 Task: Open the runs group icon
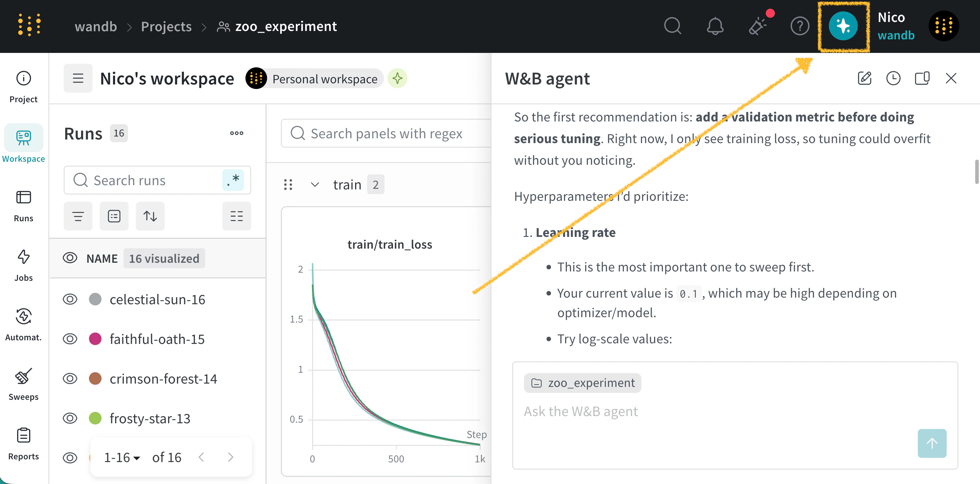point(114,216)
